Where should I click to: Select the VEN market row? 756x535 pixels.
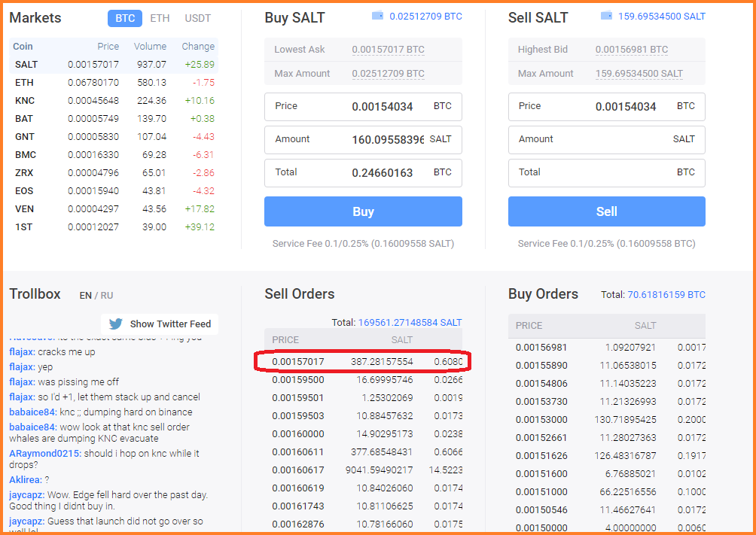tap(114, 209)
